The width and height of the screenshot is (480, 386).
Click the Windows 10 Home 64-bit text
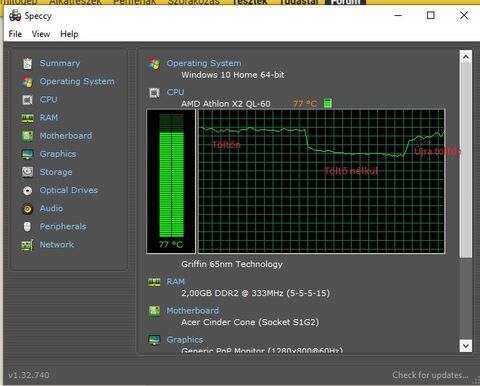coord(233,75)
